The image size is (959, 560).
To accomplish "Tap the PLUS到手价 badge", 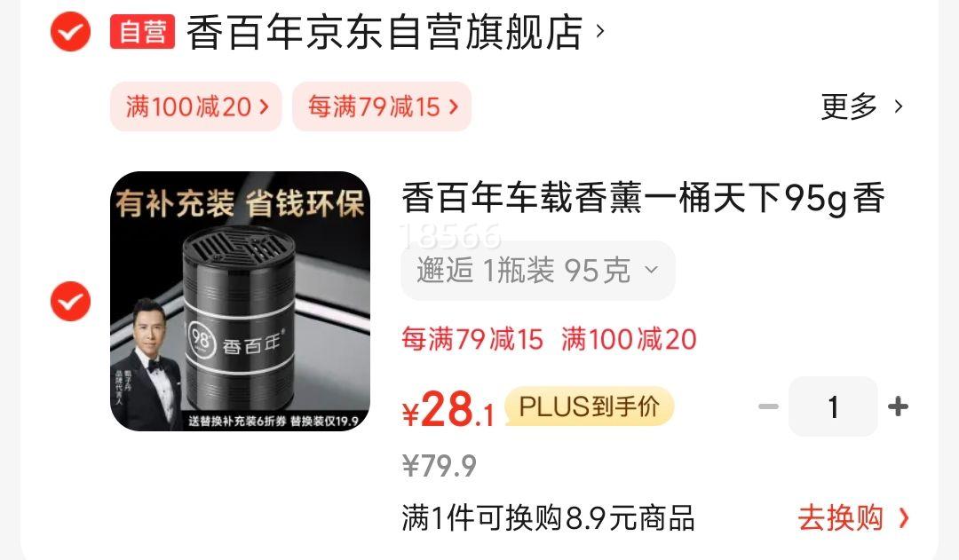I will tap(590, 406).
